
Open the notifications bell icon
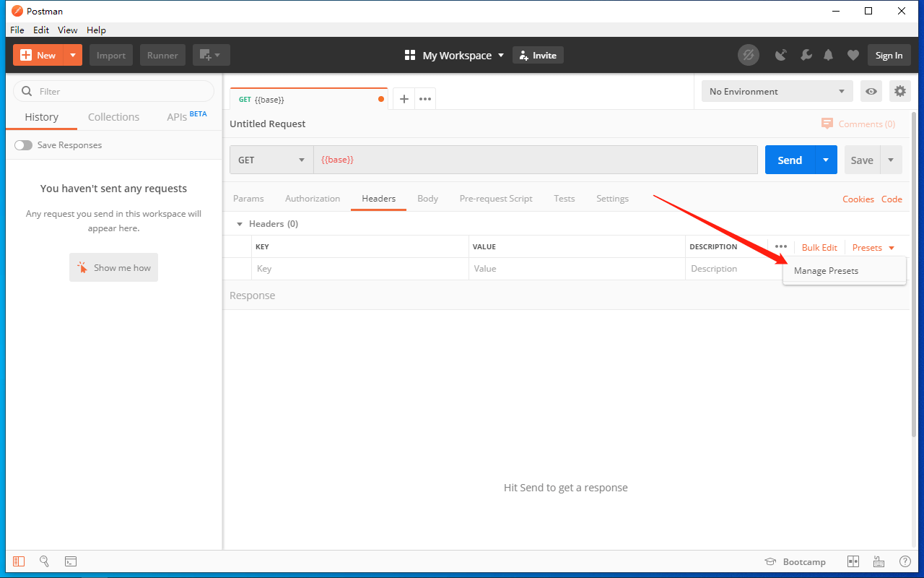click(829, 55)
